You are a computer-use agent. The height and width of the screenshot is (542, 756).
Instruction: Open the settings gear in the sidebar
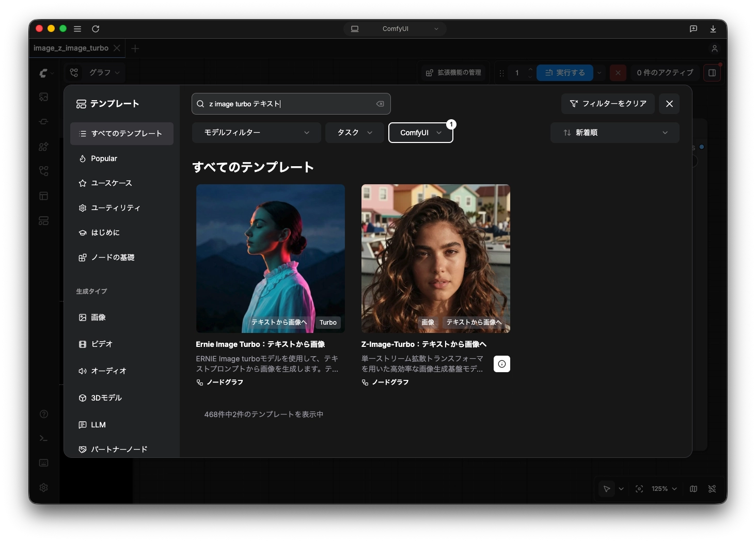pyautogui.click(x=44, y=488)
